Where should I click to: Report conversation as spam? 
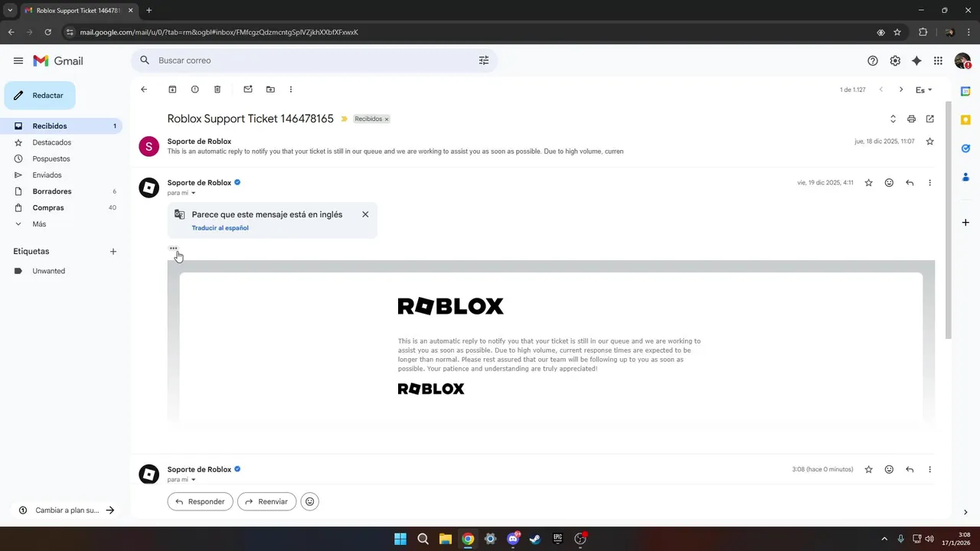click(x=194, y=90)
